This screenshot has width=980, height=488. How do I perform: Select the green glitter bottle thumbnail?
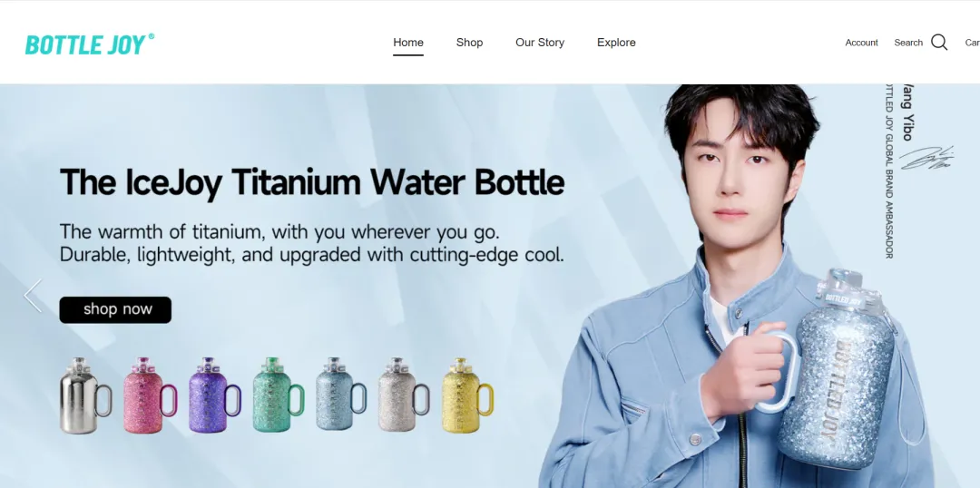point(279,395)
